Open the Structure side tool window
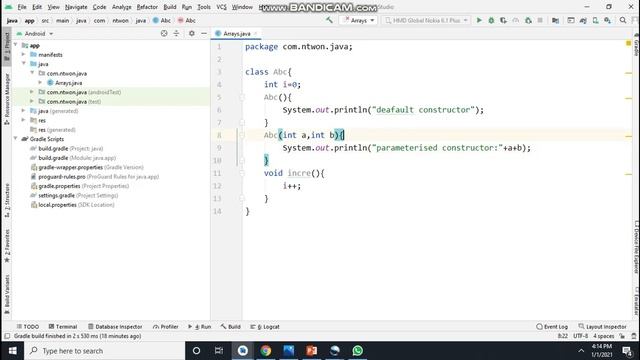This screenshot has height=360, width=640. [7, 200]
